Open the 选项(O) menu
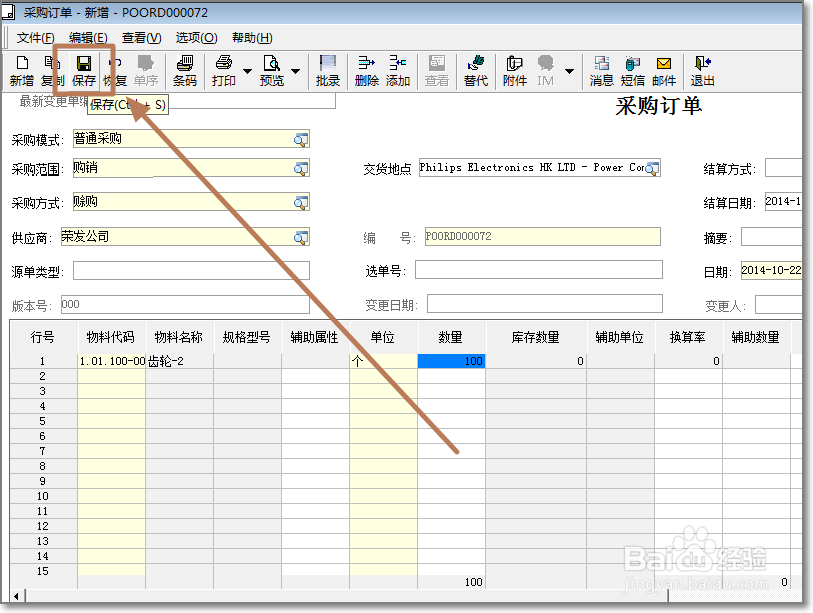Image resolution: width=813 pixels, height=613 pixels. (197, 38)
